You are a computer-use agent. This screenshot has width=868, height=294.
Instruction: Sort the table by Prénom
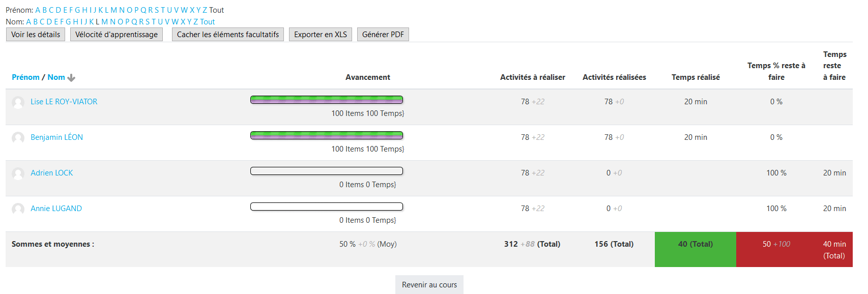click(25, 77)
